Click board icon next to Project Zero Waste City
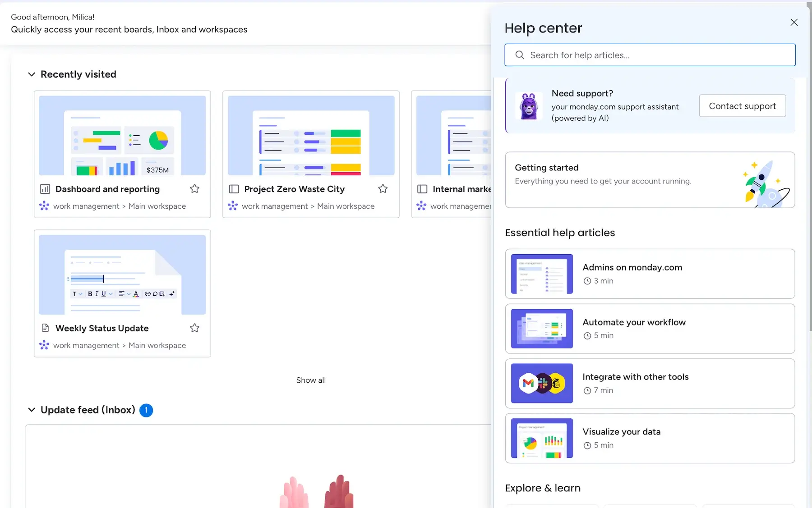 [x=234, y=189]
